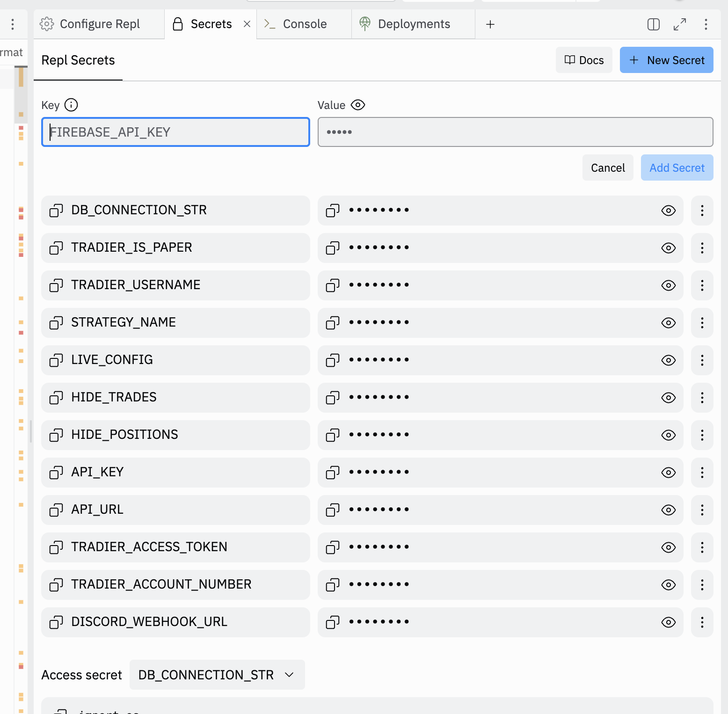Click the New Secret button
This screenshot has width=728, height=714.
tap(666, 60)
